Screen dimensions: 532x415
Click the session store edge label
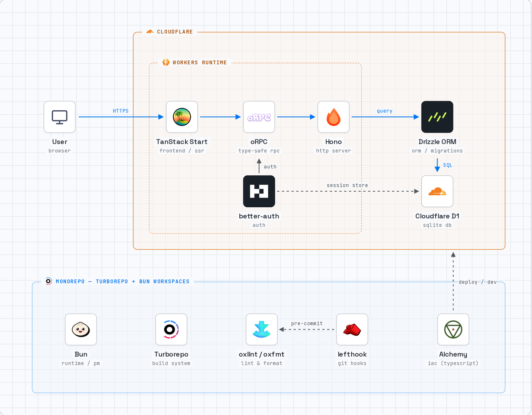(x=347, y=185)
